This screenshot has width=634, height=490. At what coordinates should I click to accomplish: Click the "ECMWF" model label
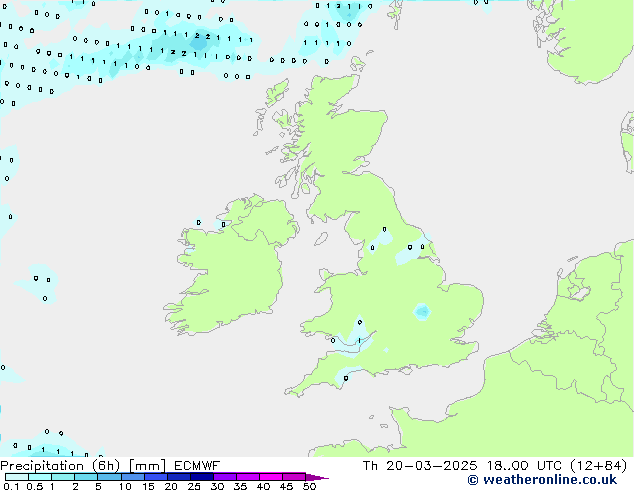(197, 466)
